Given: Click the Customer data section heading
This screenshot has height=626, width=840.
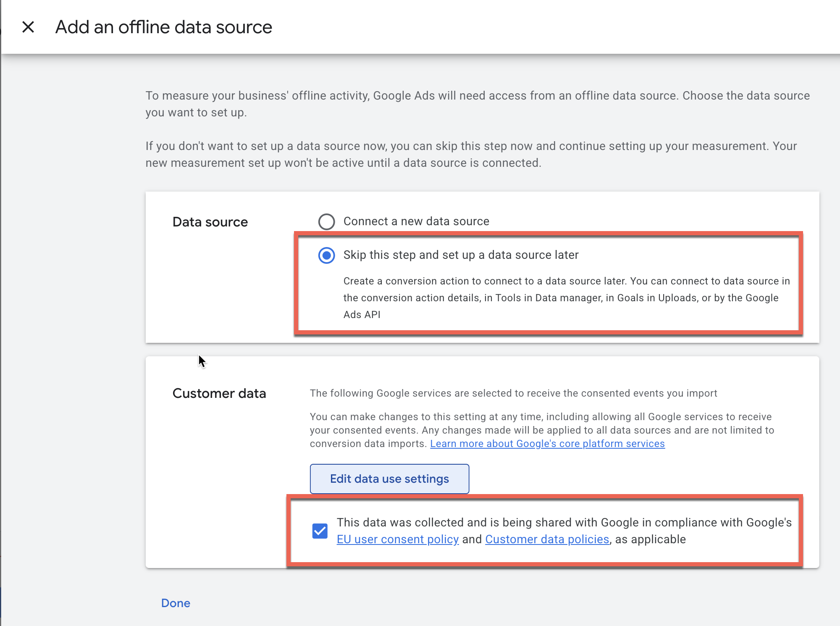Looking at the screenshot, I should (219, 393).
